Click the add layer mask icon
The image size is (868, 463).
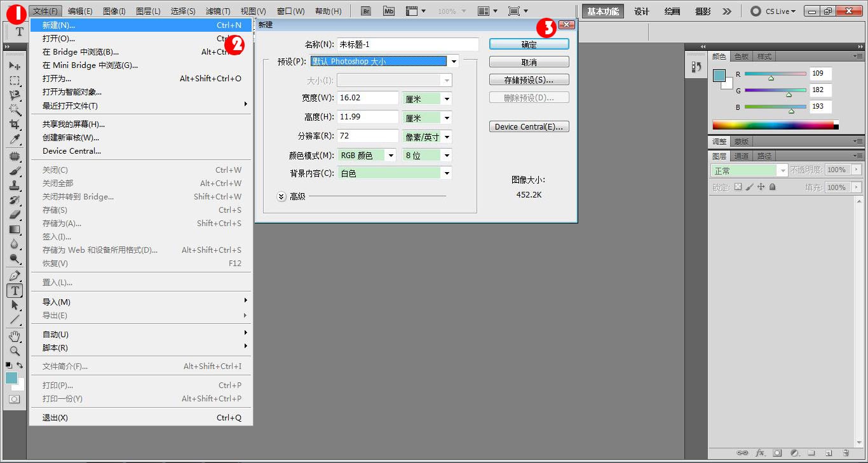pyautogui.click(x=777, y=453)
